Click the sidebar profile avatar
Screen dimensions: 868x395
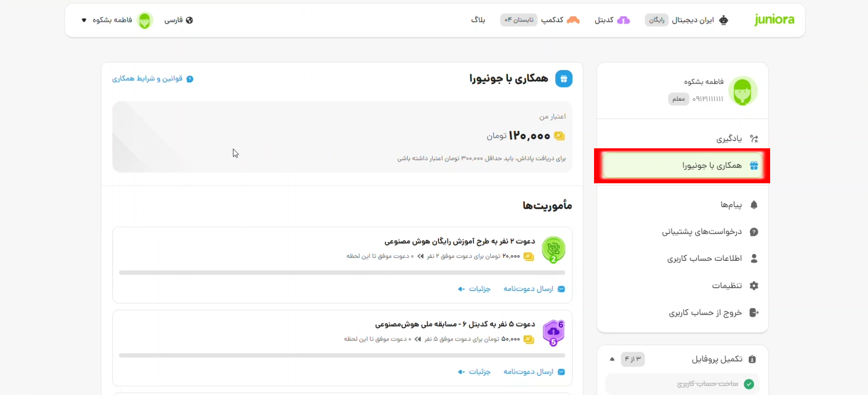tap(743, 91)
